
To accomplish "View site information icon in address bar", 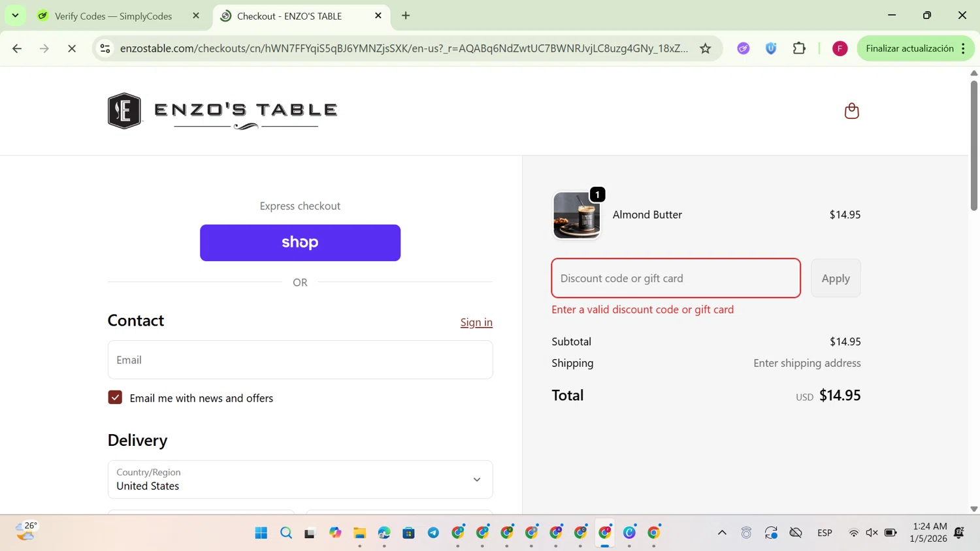I will click(x=105, y=48).
